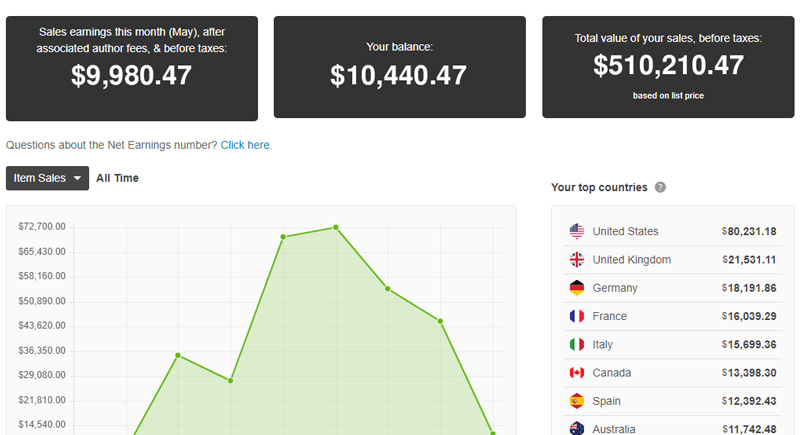This screenshot has height=435, width=802.
Task: Select the 'Australia' country name
Action: point(614,429)
